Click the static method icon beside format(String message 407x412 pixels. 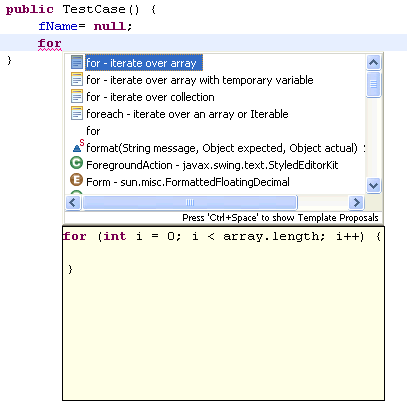(x=78, y=147)
